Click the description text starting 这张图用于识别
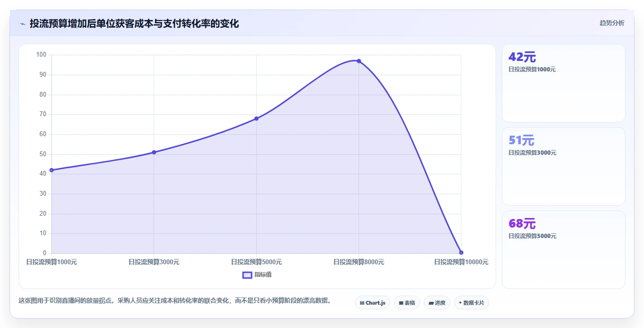 pos(175,301)
